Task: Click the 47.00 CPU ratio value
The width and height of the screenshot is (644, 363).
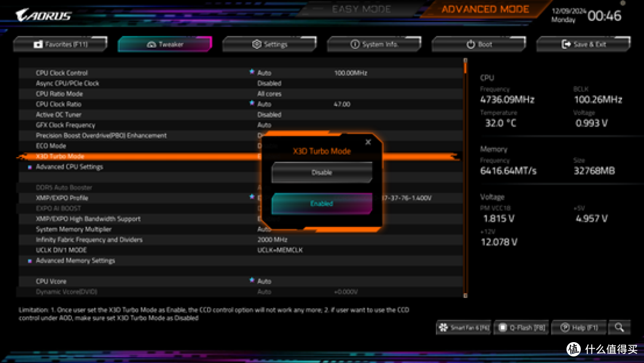Action: [342, 104]
